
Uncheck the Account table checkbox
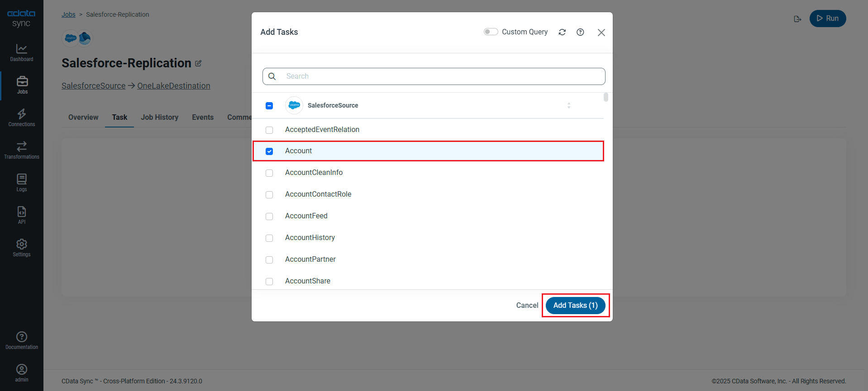[x=269, y=151]
